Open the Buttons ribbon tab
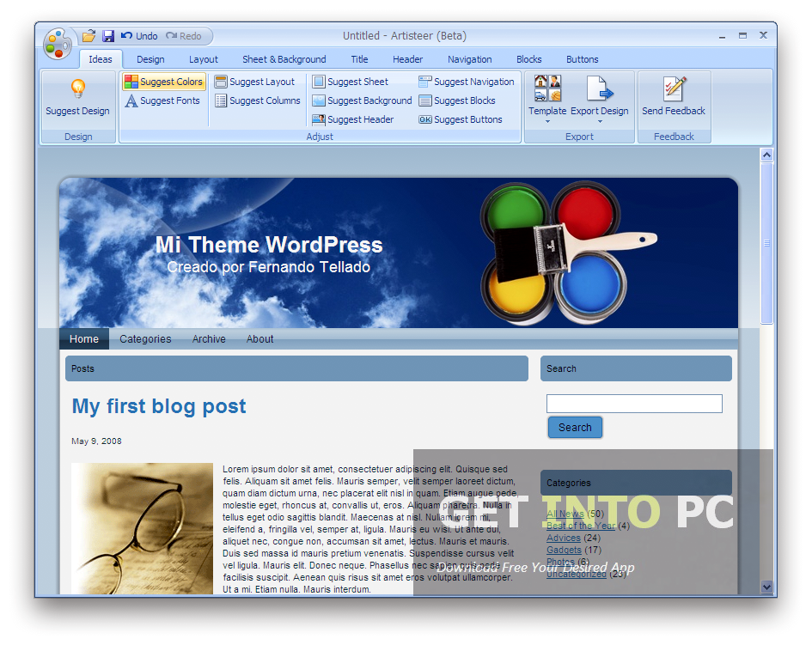The image size is (812, 645). click(x=582, y=59)
